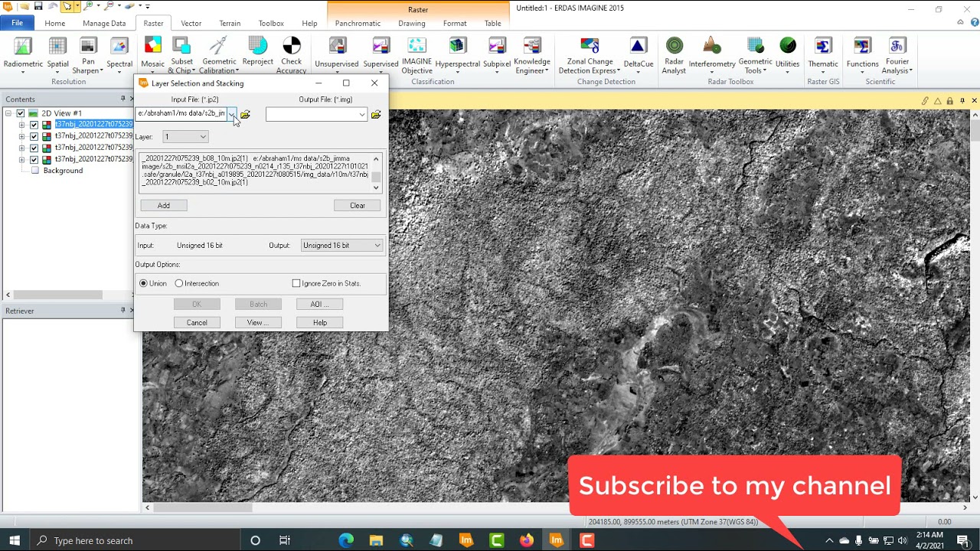
Task: Open Unsupervised classification
Action: click(x=337, y=55)
